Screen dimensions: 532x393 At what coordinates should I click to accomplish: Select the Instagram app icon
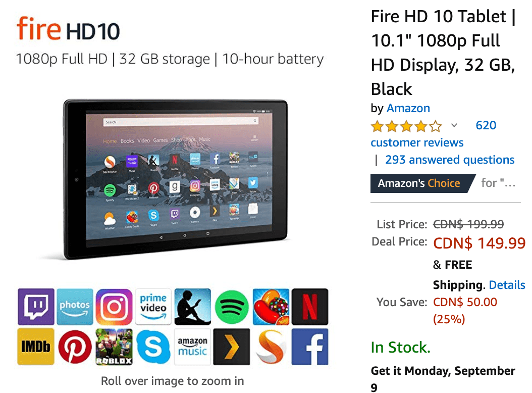(x=114, y=307)
